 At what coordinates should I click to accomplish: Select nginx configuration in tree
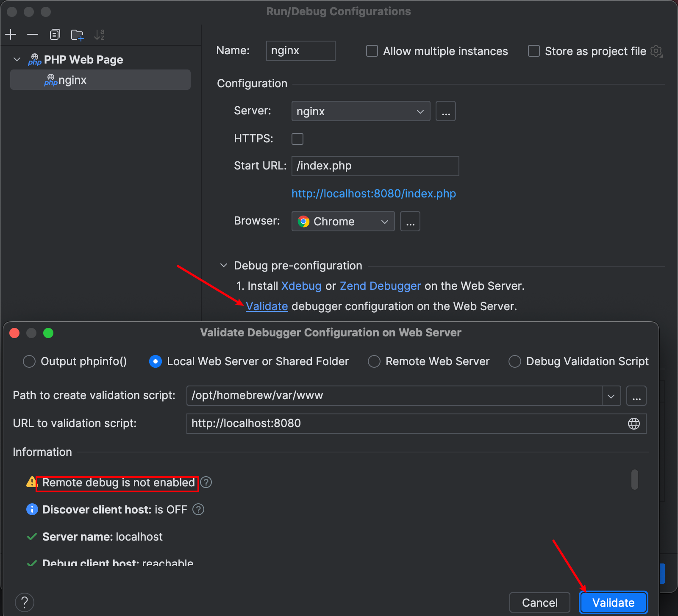[100, 80]
